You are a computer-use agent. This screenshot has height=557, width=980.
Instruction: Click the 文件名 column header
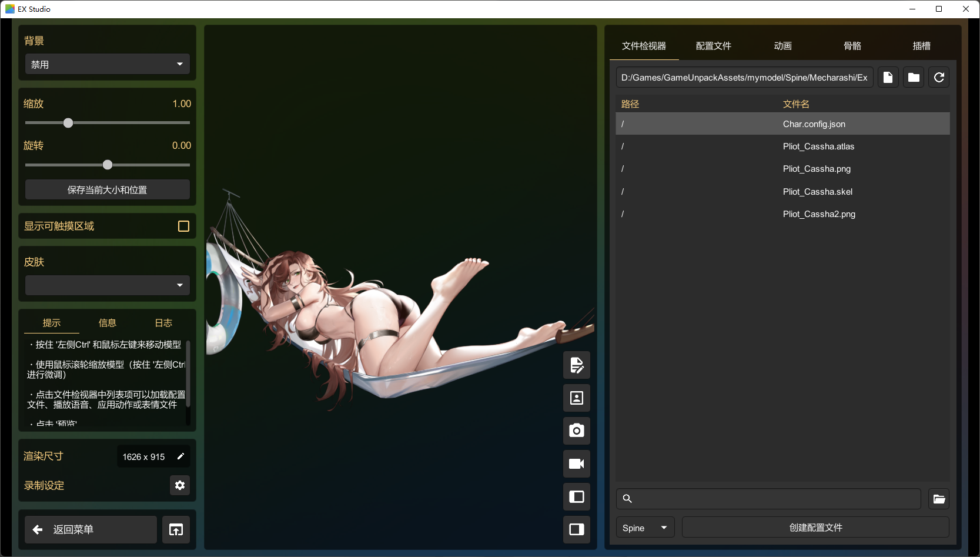point(796,104)
